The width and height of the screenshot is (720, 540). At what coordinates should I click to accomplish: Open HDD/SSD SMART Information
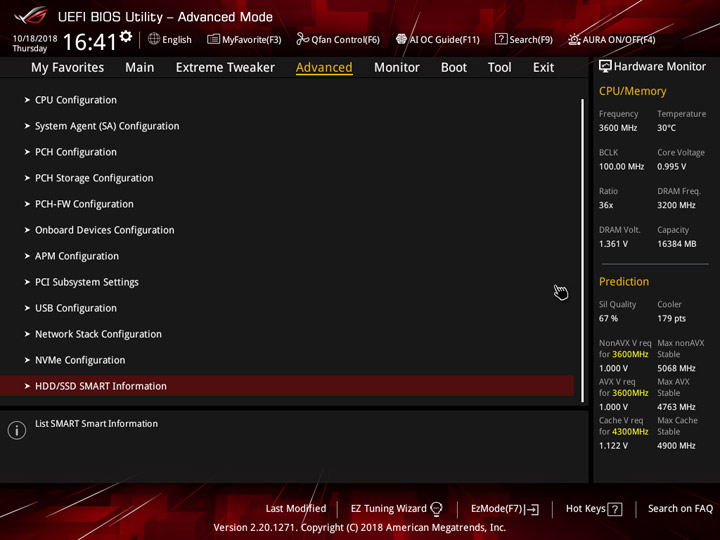point(287,386)
